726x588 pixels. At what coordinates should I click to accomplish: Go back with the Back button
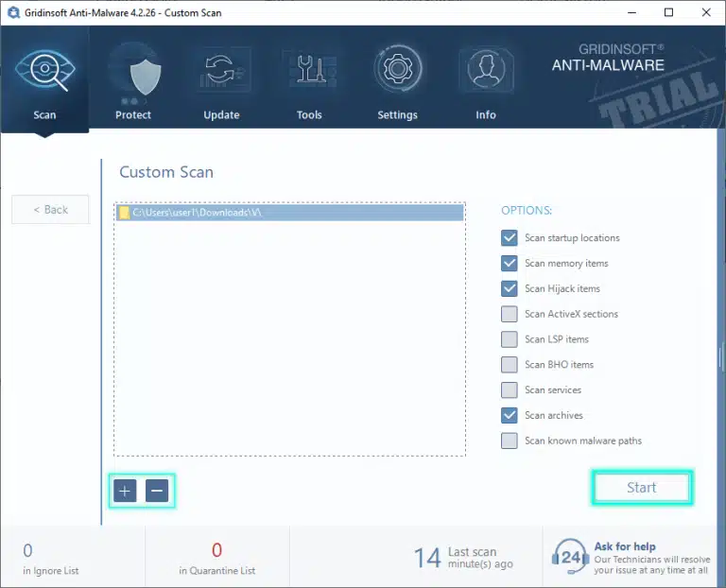pos(50,209)
